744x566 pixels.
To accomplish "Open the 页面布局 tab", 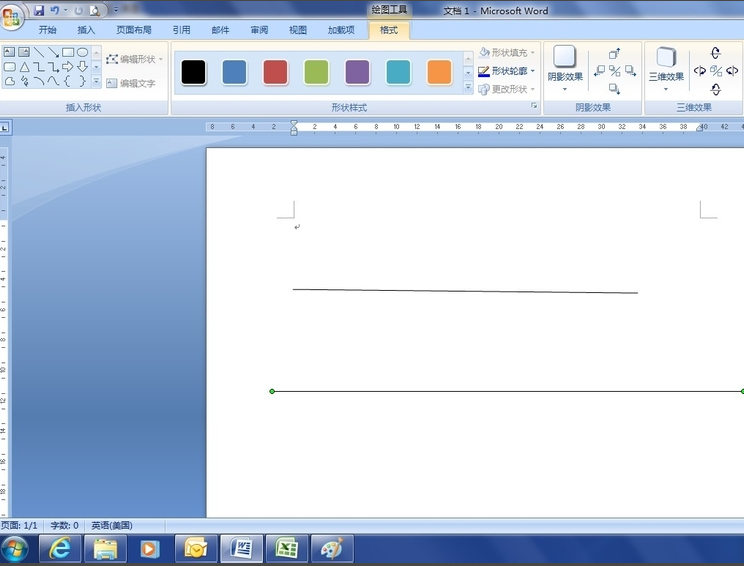I will 133,30.
